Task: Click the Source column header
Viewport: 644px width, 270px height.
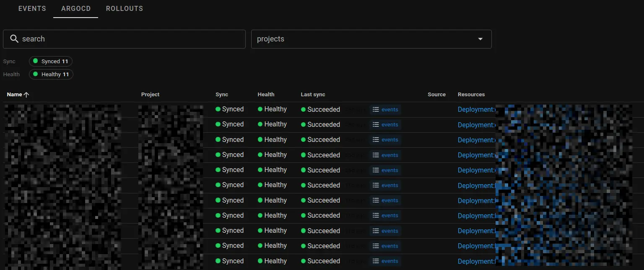Action: (436, 95)
